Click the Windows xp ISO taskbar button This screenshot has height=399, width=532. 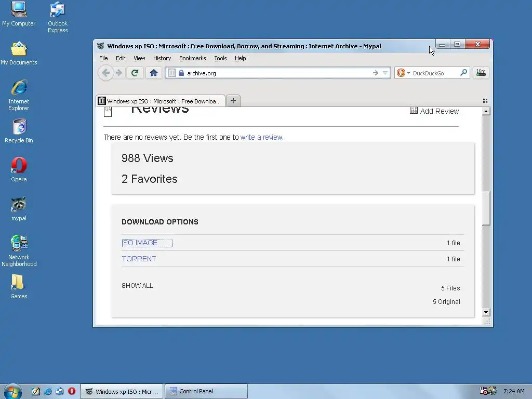coord(122,391)
